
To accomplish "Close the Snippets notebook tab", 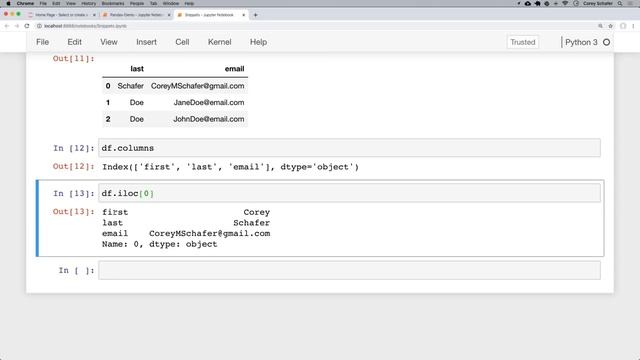I will [244, 15].
